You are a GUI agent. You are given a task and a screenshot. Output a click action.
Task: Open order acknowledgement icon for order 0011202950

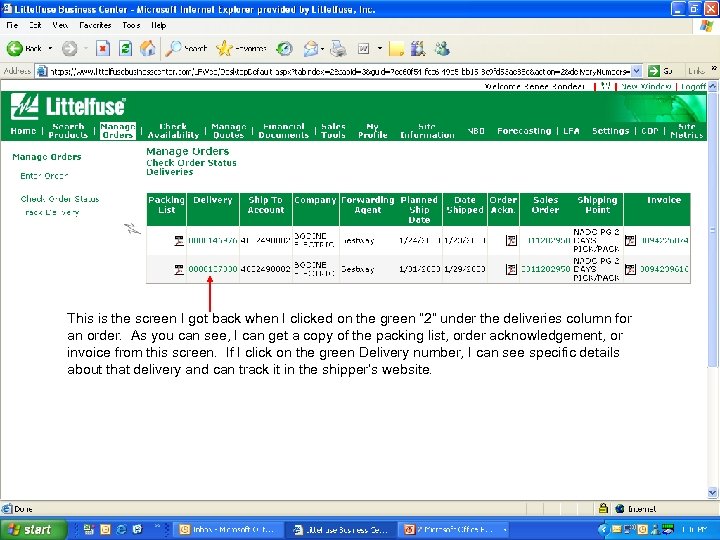click(x=511, y=270)
